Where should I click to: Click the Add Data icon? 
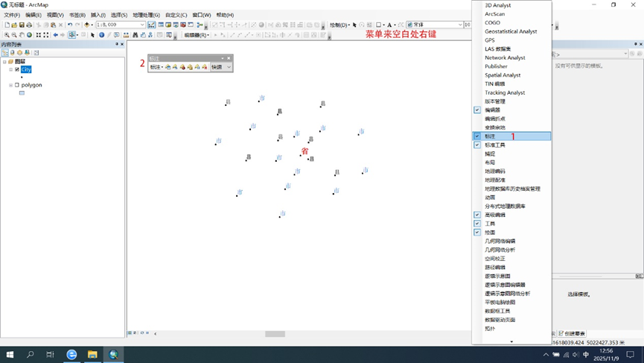(86, 25)
